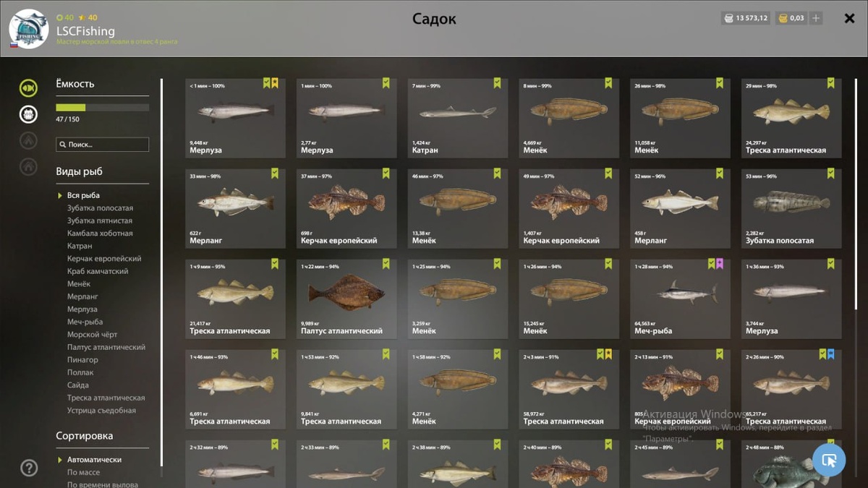The width and height of the screenshot is (868, 488).
Task: Click the yellow star rank 40 indicator
Action: (x=88, y=17)
